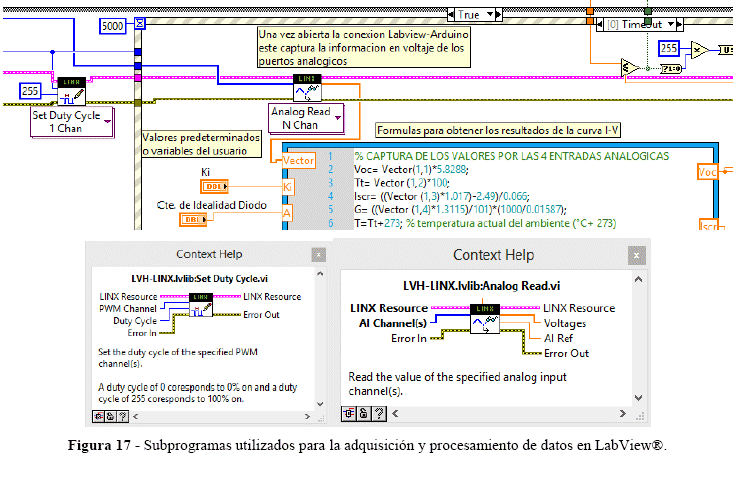Click the 'AI Channel(s)' label in Analog Read help
The height and width of the screenshot is (477, 744).
point(393,323)
